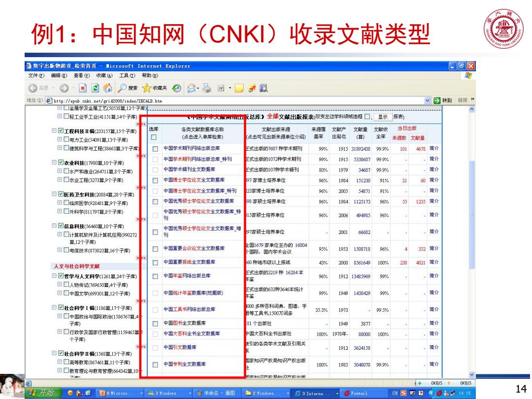The width and height of the screenshot is (532, 399).
Task: Click the Edit with Word toolbar icon
Action: [221, 88]
